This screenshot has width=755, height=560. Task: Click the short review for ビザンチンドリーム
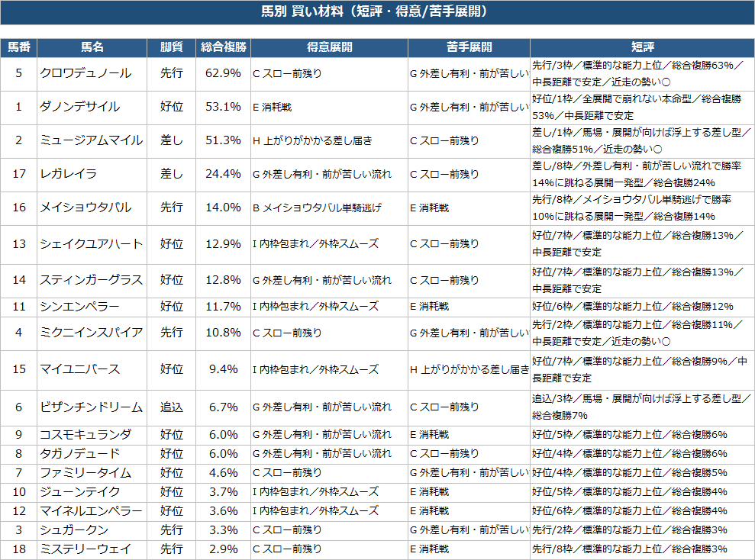(x=641, y=407)
